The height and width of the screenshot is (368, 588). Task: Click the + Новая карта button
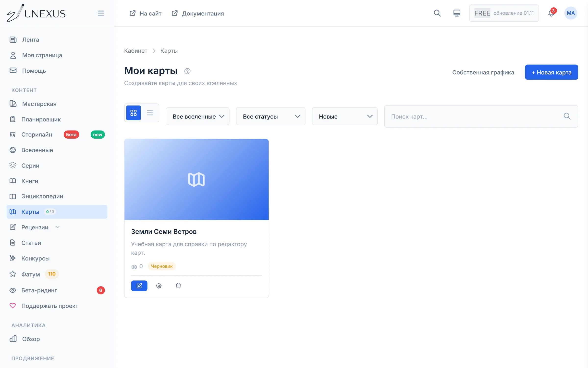pyautogui.click(x=551, y=72)
